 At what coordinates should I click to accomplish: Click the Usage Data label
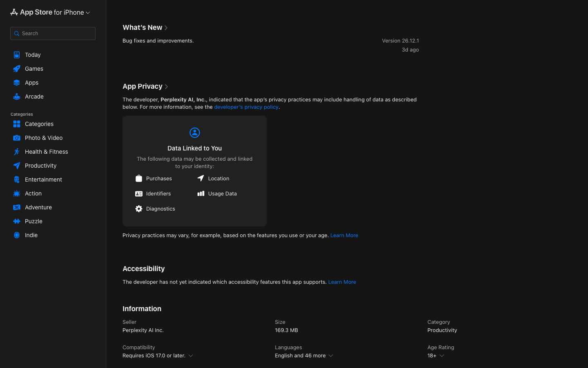point(223,194)
